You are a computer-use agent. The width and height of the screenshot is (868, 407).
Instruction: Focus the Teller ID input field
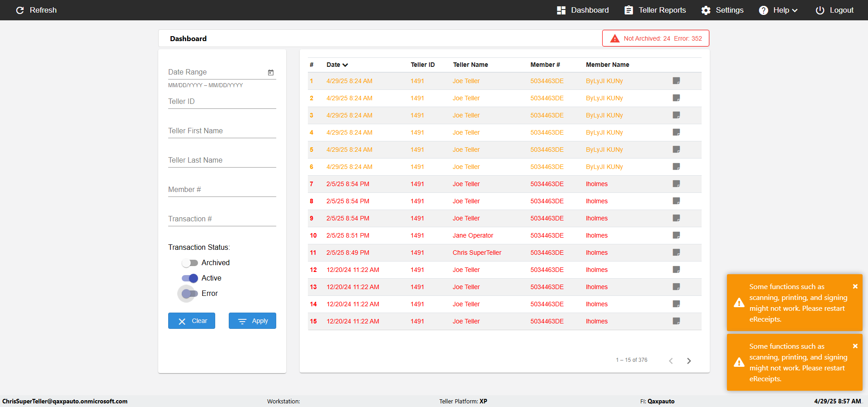click(x=222, y=102)
